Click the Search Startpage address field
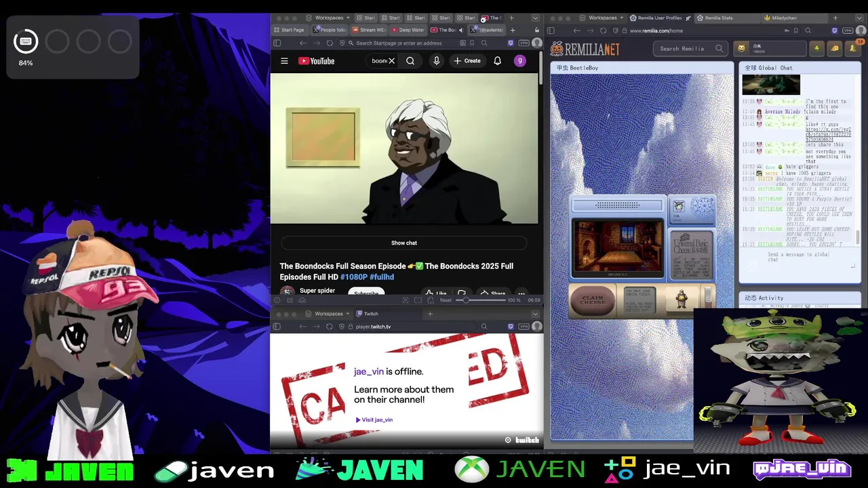Image resolution: width=868 pixels, height=488 pixels. point(406,43)
